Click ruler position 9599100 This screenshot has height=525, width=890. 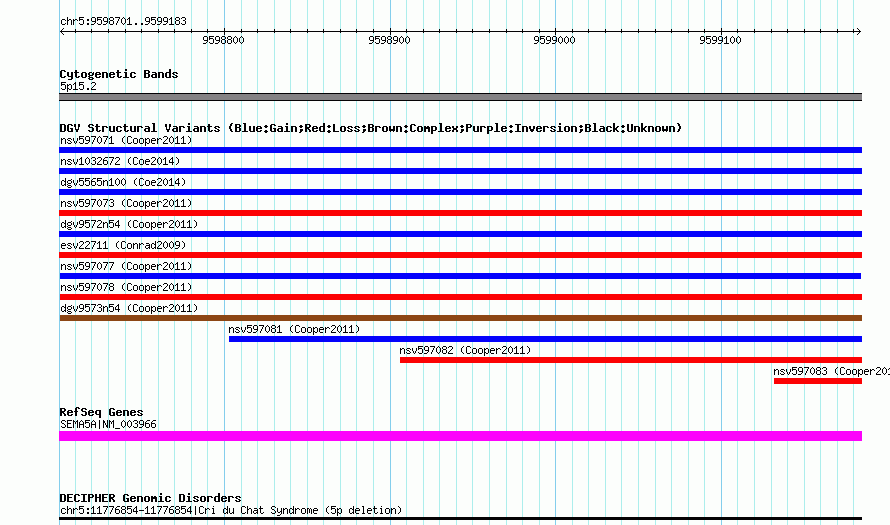point(720,40)
